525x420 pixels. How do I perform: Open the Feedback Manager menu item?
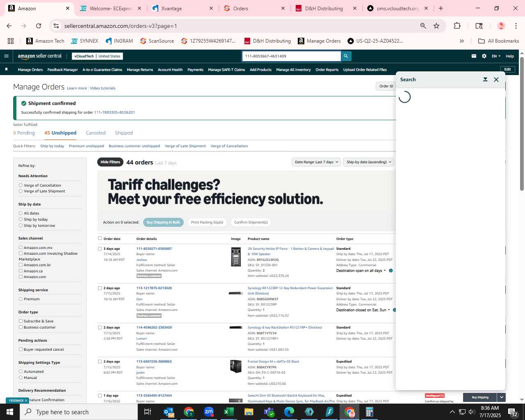[62, 70]
